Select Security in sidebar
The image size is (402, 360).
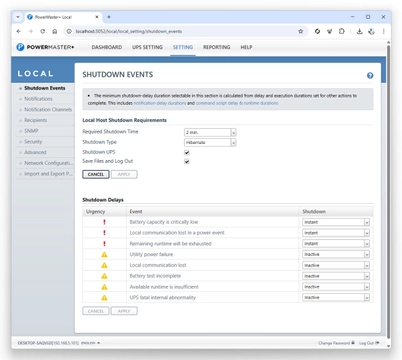pyautogui.click(x=33, y=142)
